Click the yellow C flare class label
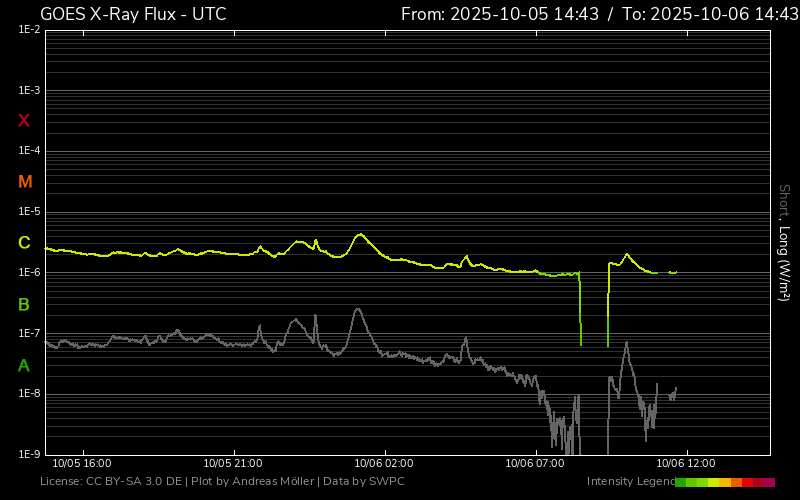The width and height of the screenshot is (800, 500). [24, 243]
